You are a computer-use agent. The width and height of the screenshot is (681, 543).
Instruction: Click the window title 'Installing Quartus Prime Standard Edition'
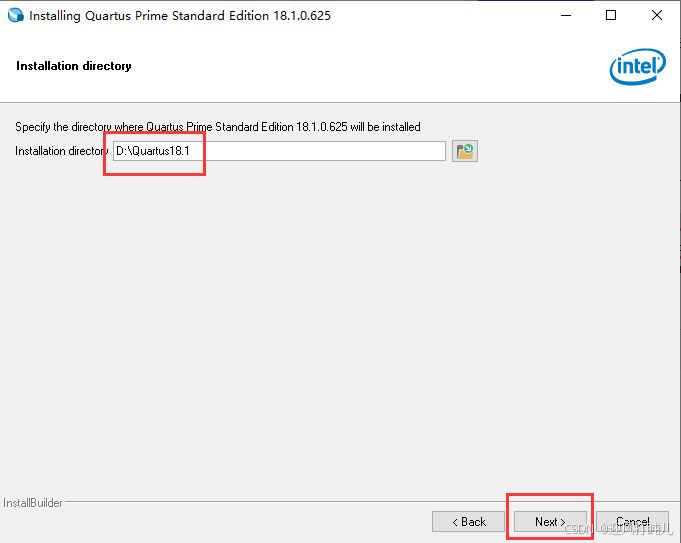tap(180, 16)
